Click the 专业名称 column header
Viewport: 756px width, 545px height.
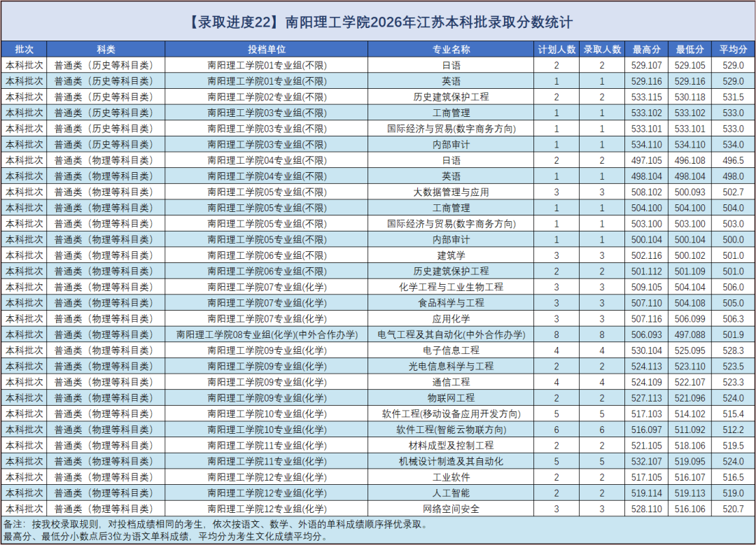pos(451,49)
